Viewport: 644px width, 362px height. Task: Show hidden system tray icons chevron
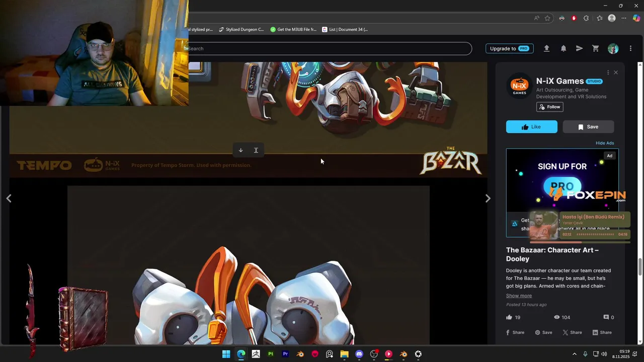tap(575, 354)
